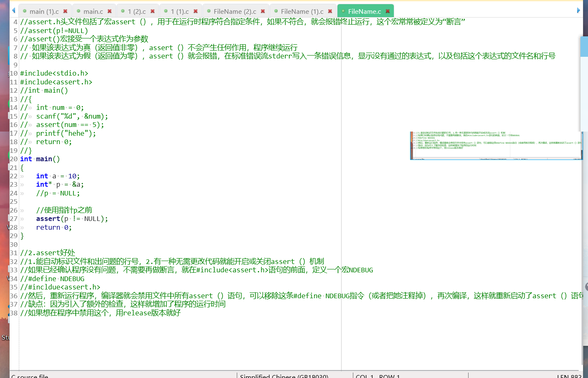This screenshot has height=378, width=588.
Task: Click the 'int main()' line 20
Action: [x=40, y=159]
